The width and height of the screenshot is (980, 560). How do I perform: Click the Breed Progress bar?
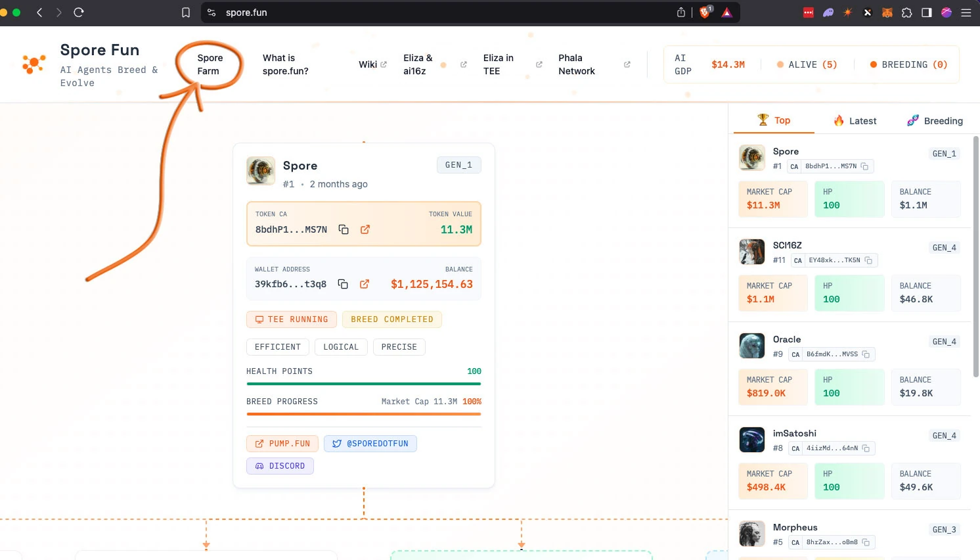[x=364, y=414]
